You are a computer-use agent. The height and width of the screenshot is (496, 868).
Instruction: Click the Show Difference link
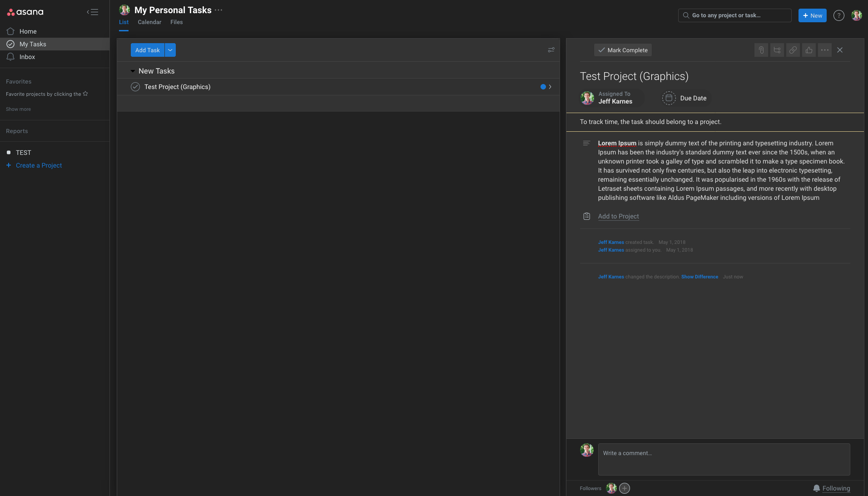(x=699, y=277)
